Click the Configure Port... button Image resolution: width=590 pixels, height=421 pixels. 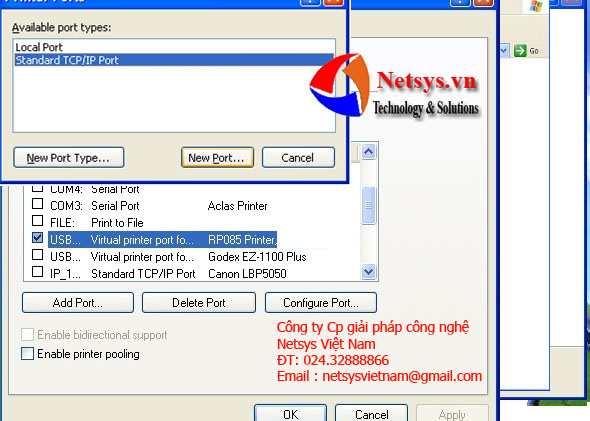(x=321, y=302)
